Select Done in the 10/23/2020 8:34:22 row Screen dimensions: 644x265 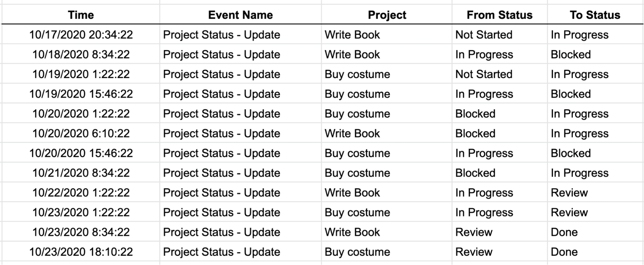pos(564,232)
